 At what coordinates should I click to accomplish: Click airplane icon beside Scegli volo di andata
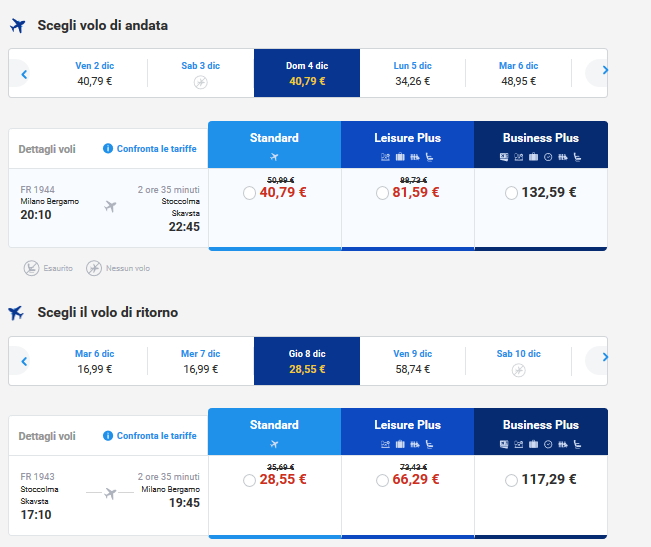click(17, 25)
